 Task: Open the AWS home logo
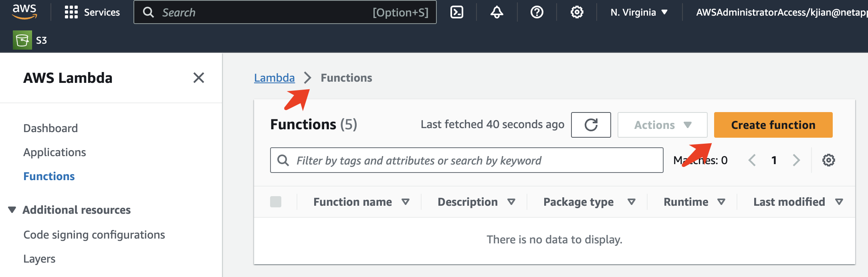tap(24, 12)
